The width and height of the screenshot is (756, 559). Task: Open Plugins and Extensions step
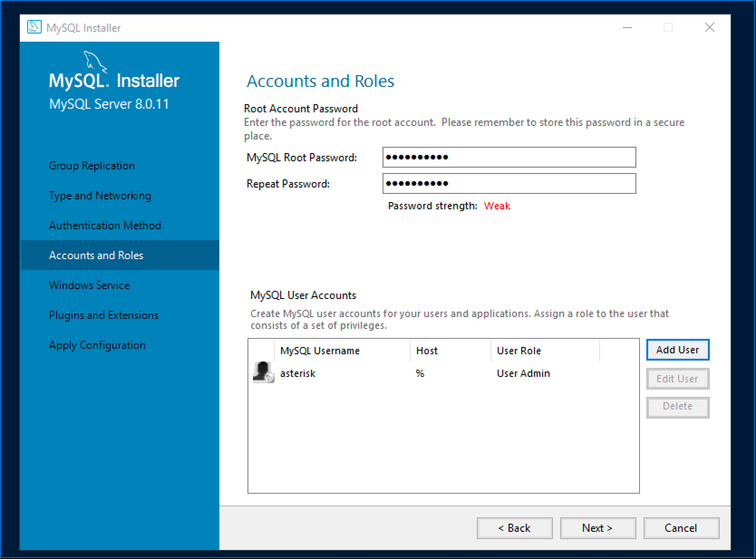pyautogui.click(x=103, y=315)
